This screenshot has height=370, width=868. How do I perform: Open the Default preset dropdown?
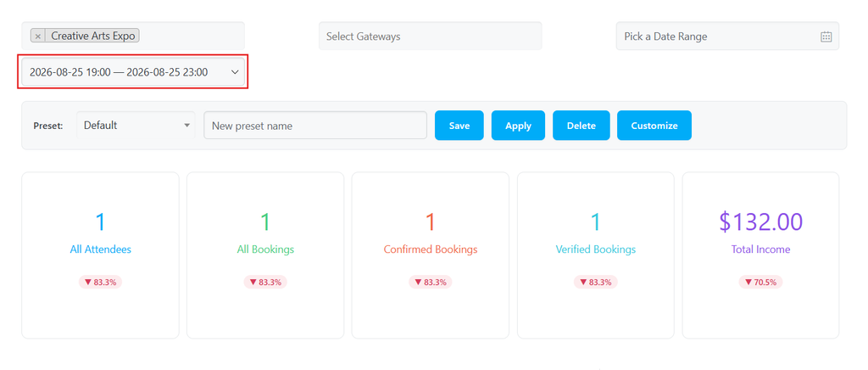pos(136,126)
